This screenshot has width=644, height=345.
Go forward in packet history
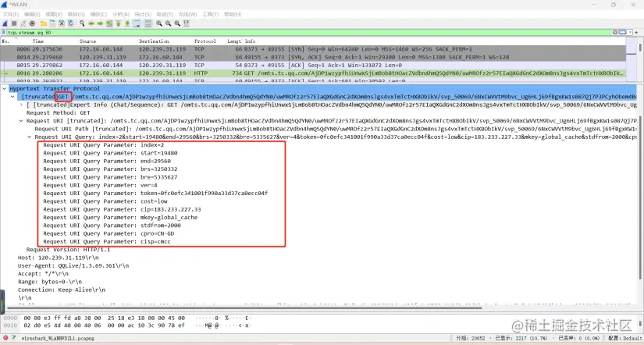tap(100, 23)
